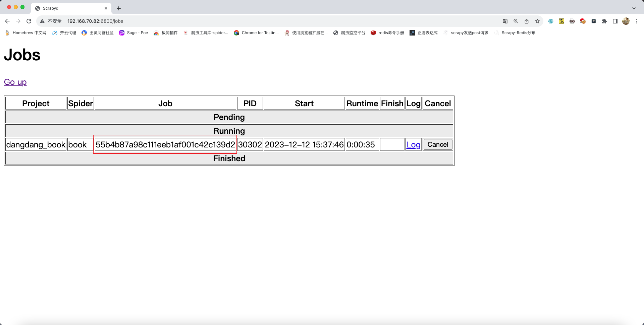Open the React developer extension icon

coord(551,21)
